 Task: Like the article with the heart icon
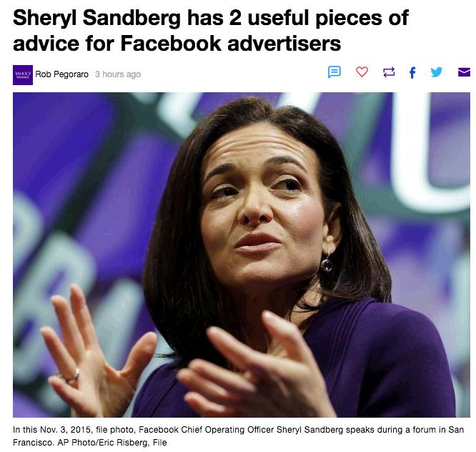click(362, 72)
